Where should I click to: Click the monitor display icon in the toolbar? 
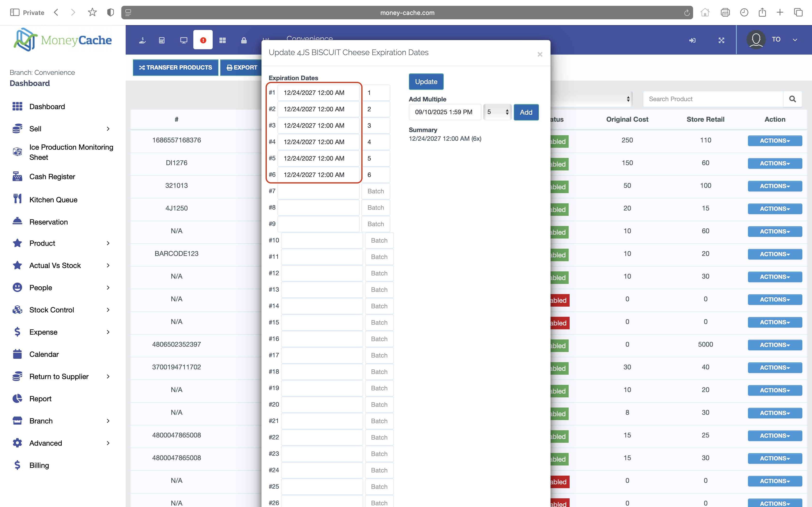[x=183, y=40]
